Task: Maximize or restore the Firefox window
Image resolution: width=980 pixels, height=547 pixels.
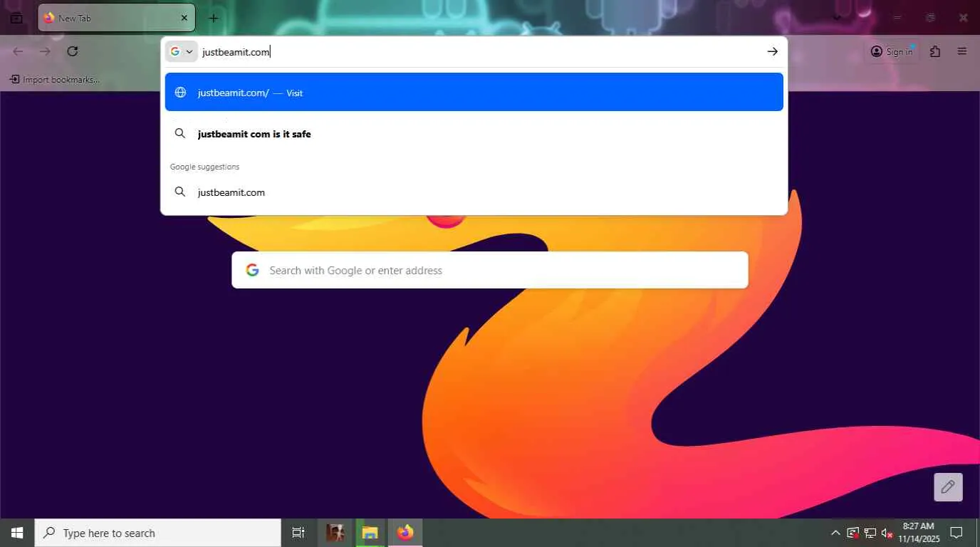Action: (x=930, y=18)
